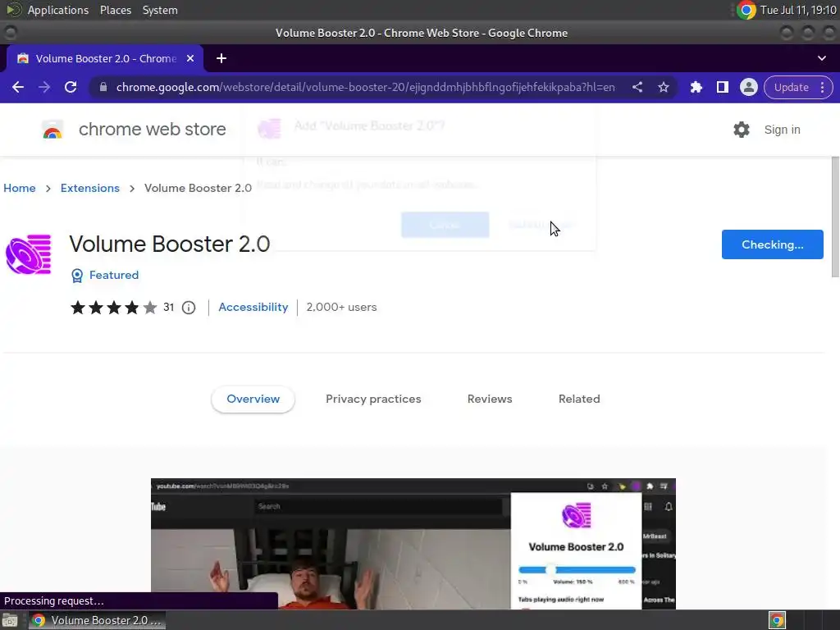Click the browser forward arrow
The image size is (840, 630).
pyautogui.click(x=44, y=87)
